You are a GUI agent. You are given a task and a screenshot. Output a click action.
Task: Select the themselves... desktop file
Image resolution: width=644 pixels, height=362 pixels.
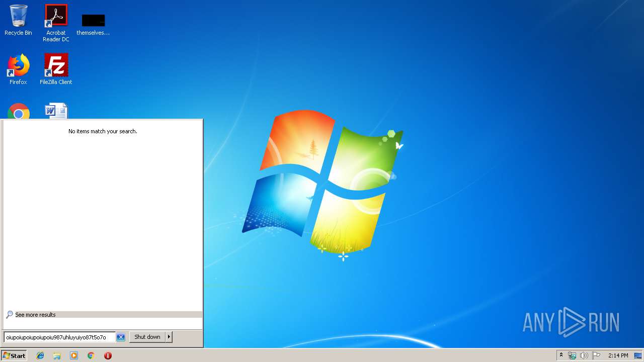[93, 25]
